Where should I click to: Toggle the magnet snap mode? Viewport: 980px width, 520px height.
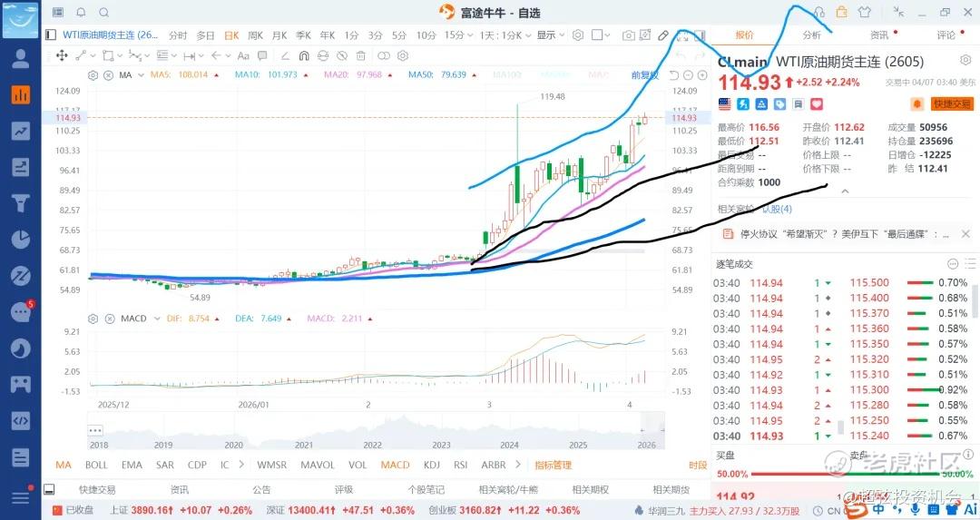[x=304, y=55]
